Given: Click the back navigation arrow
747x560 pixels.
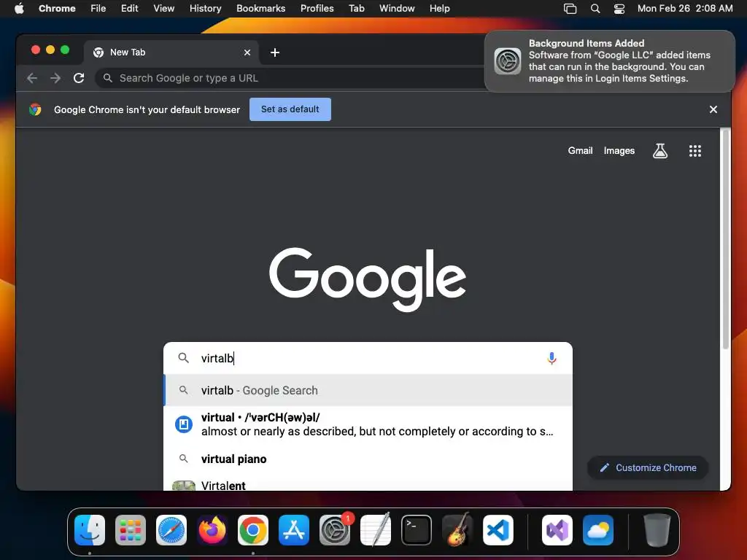Looking at the screenshot, I should click(32, 78).
